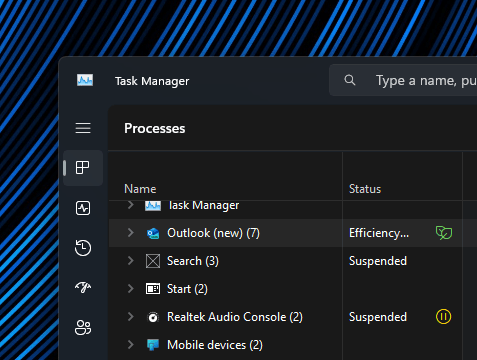Viewport: 477px width, 360px height.
Task: Click the Start process icon
Action: tap(153, 289)
